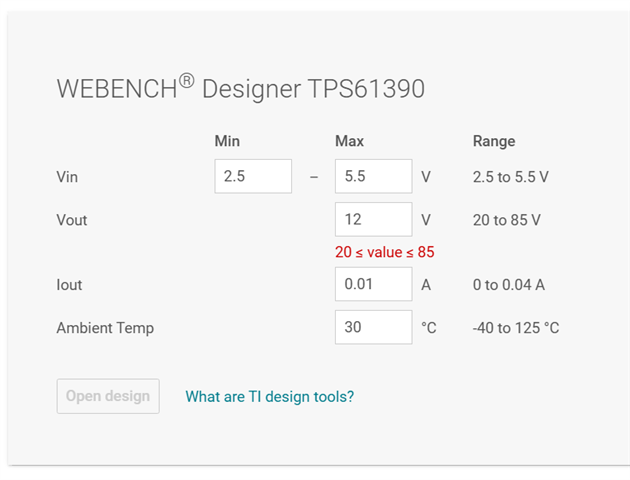The image size is (630, 480).
Task: Click the Vin Min input field
Action: tap(253, 176)
